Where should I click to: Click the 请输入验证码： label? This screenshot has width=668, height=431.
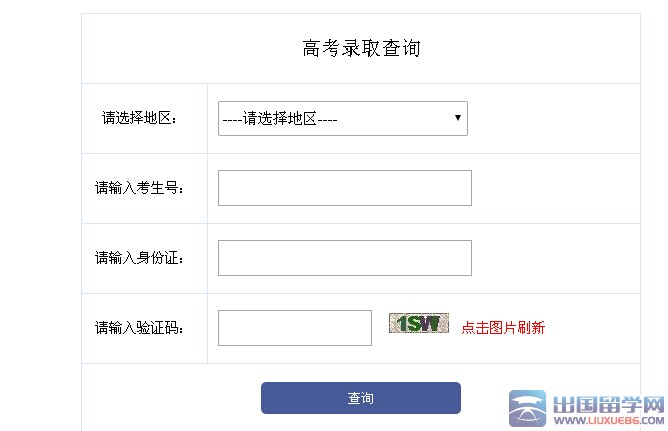[x=139, y=328]
